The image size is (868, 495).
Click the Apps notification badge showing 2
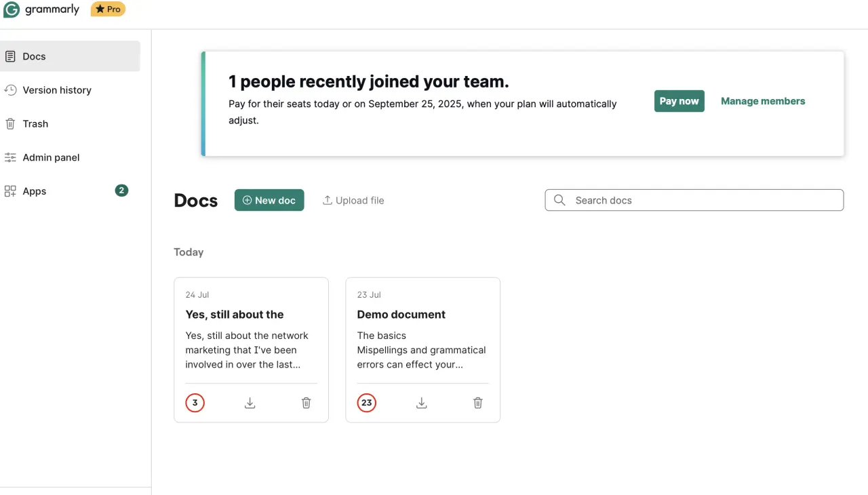(121, 191)
